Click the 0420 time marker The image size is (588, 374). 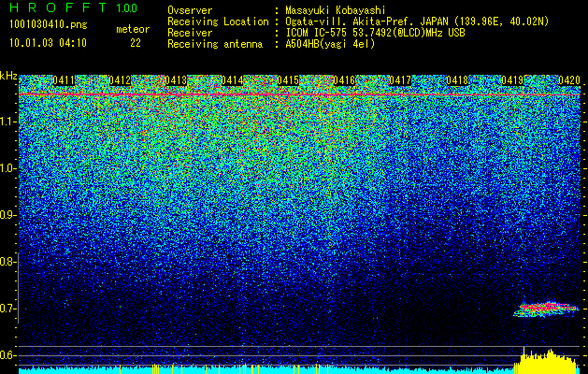569,80
